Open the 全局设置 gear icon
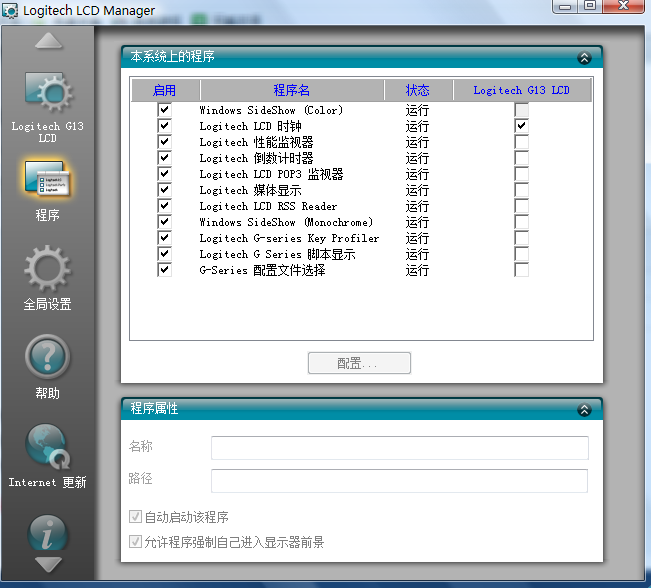Viewport: 651px width, 588px height. click(47, 268)
